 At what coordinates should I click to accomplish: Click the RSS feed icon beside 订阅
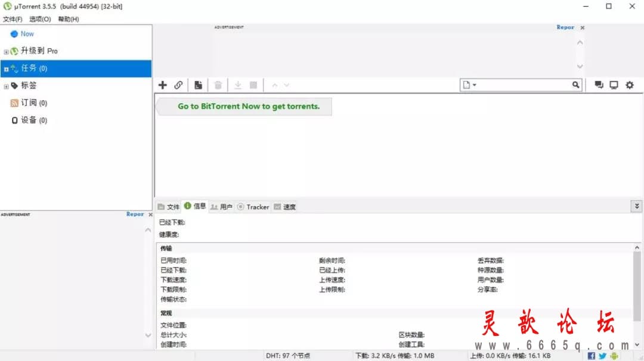[14, 103]
